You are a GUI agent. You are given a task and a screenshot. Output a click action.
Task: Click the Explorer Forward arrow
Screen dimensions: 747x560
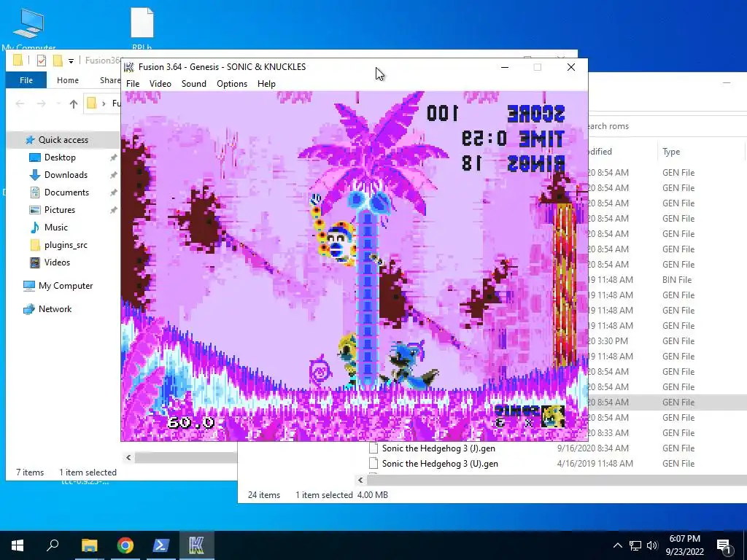[x=42, y=104]
